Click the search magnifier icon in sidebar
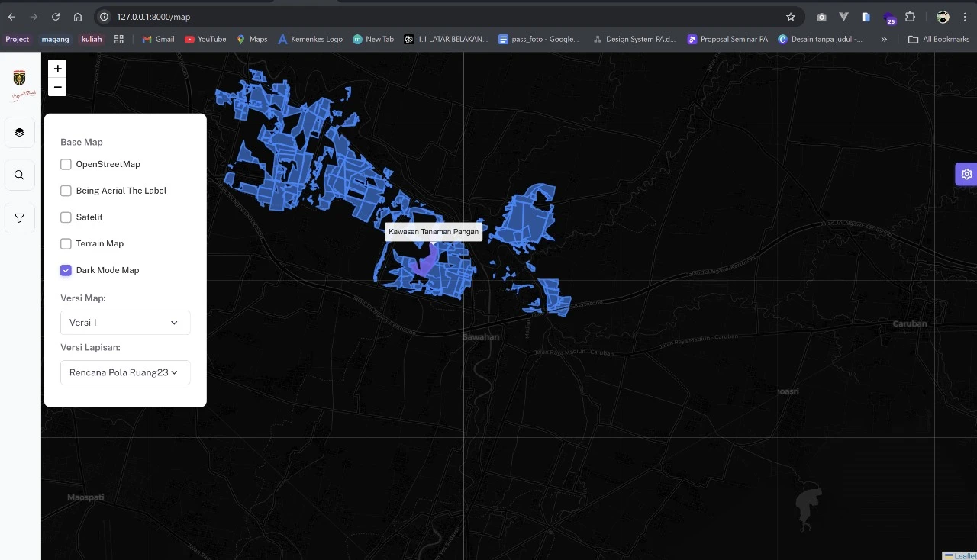This screenshot has height=560, width=977. [x=20, y=175]
